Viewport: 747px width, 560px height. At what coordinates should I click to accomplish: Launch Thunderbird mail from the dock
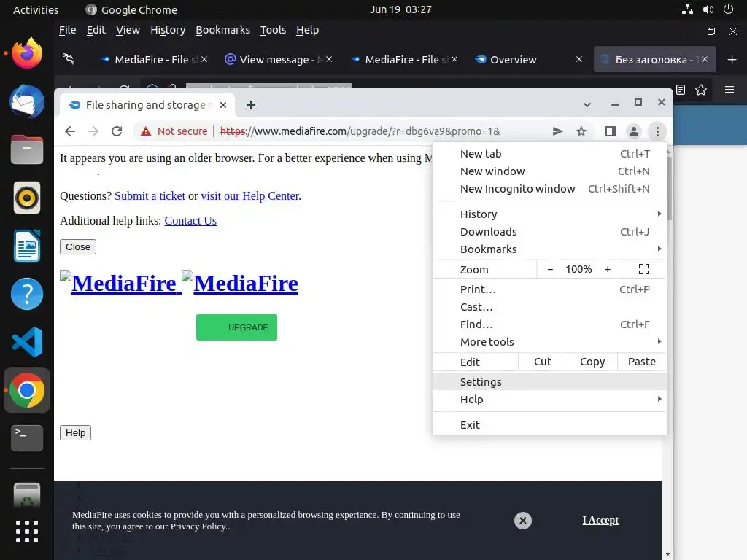[x=27, y=101]
